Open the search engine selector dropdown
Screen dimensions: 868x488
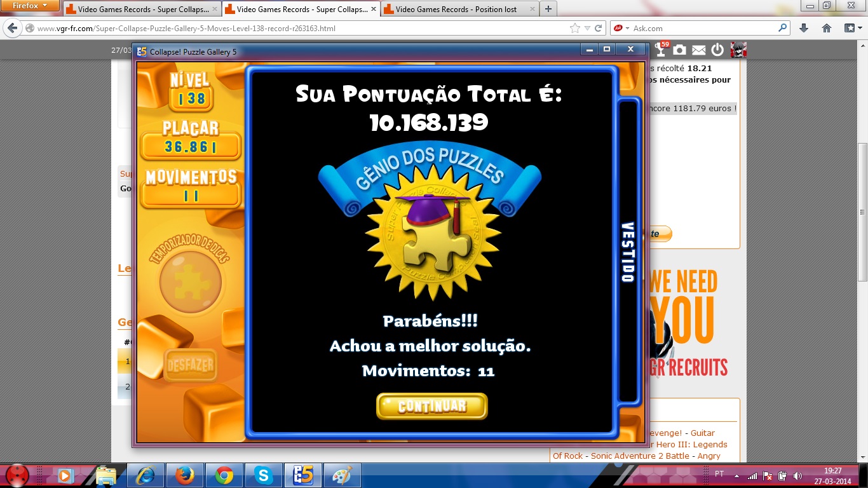pos(621,28)
